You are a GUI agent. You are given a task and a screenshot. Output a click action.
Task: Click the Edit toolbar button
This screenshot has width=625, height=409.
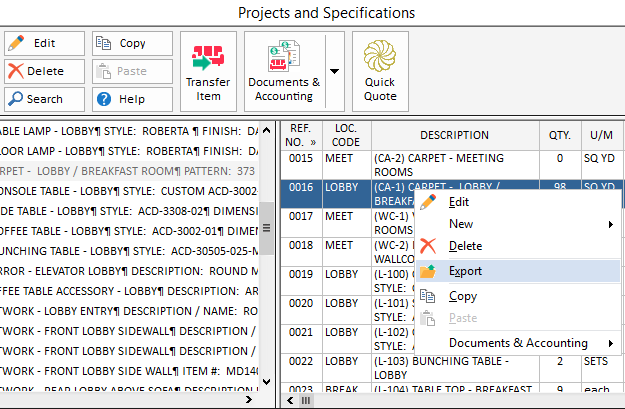click(x=33, y=44)
